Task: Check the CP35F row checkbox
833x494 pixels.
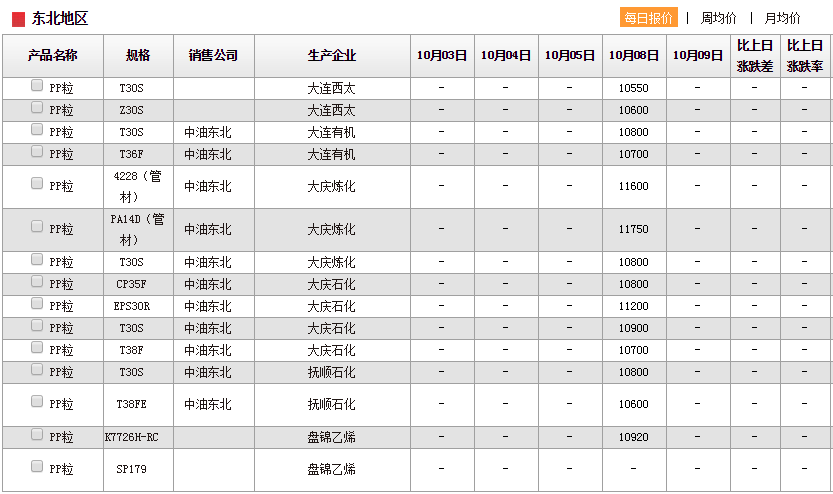Action: (37, 281)
